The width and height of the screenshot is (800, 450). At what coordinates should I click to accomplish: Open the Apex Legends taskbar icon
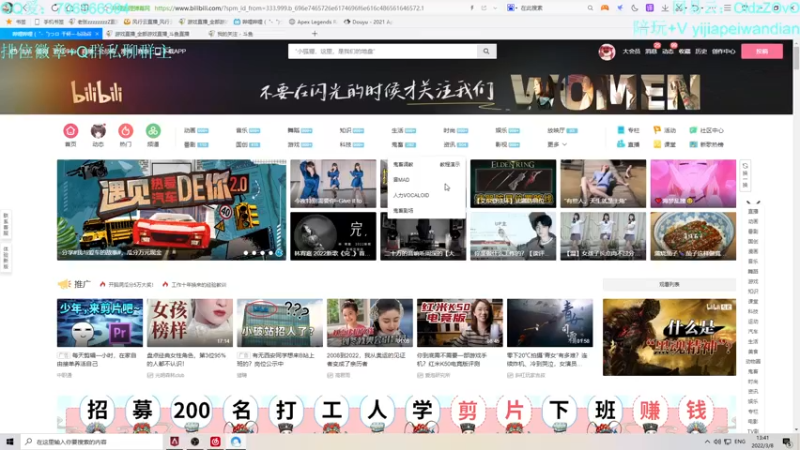tap(174, 441)
